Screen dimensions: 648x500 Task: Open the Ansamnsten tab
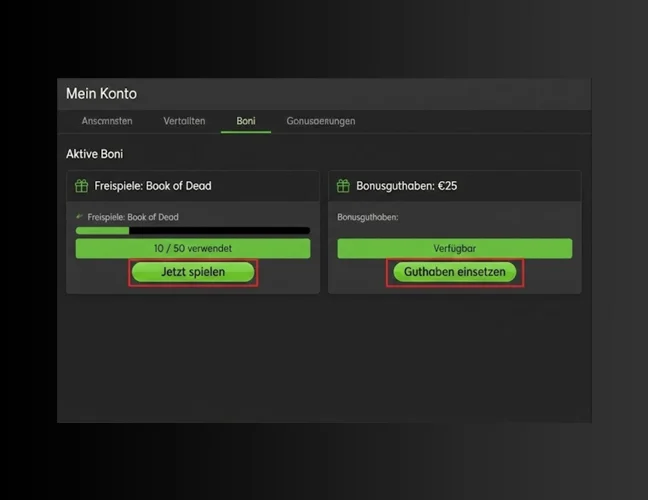(x=106, y=121)
